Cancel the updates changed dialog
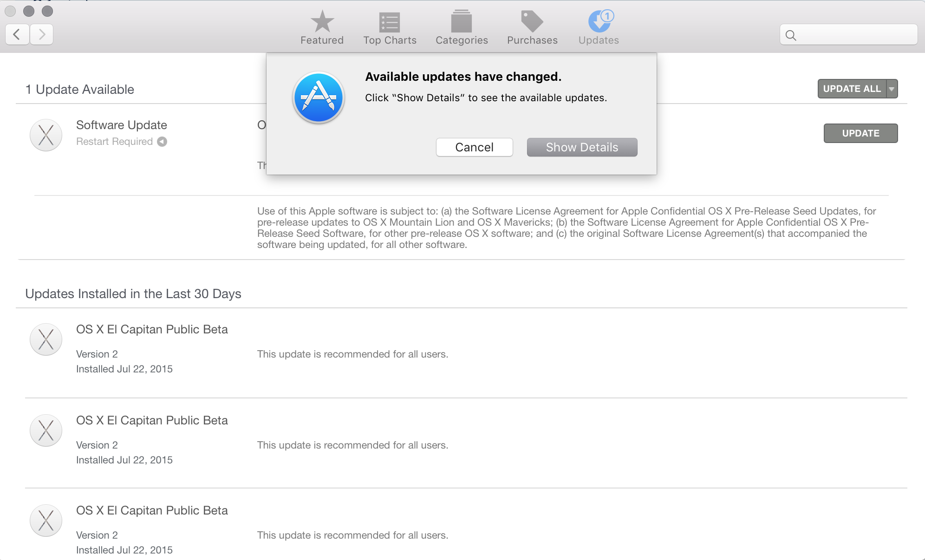The height and width of the screenshot is (560, 925). click(474, 147)
